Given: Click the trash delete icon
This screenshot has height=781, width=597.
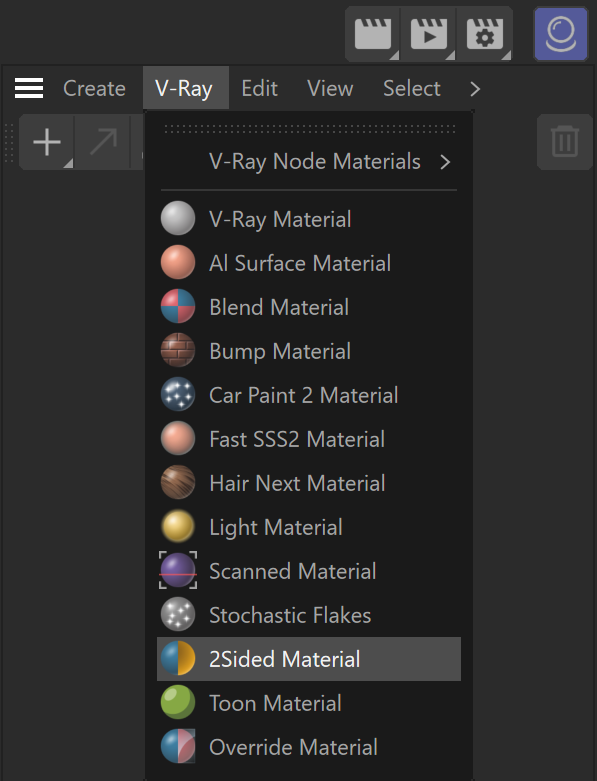Looking at the screenshot, I should (565, 142).
